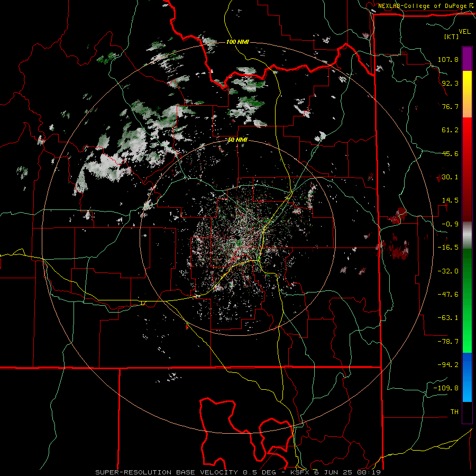Click the 14.5 velocity scale value
The height and width of the screenshot is (476, 476).
pos(450,200)
